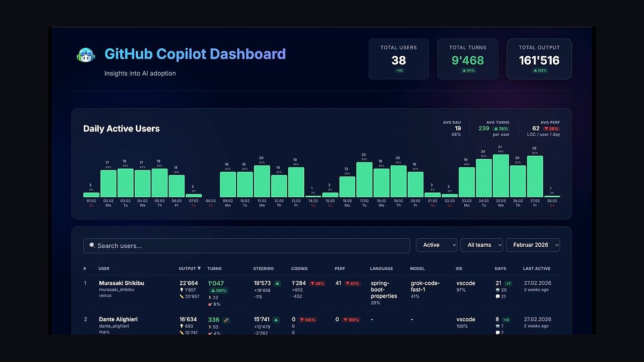The width and height of the screenshot is (644, 362).
Task: Sort by the IDE column header
Action: pos(459,269)
